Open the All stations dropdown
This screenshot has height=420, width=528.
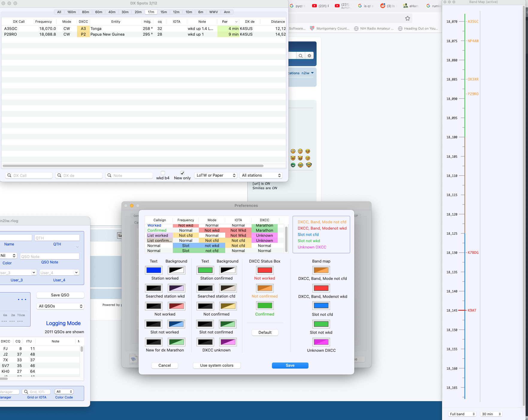tap(261, 175)
